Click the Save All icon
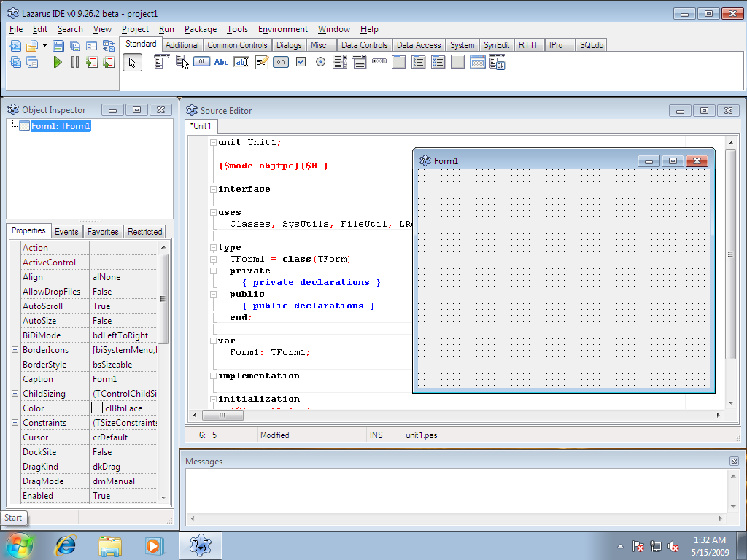 pyautogui.click(x=75, y=46)
